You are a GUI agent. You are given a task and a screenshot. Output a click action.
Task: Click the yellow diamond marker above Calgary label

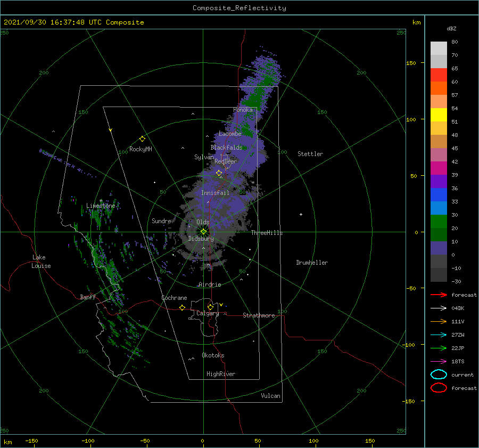click(210, 307)
